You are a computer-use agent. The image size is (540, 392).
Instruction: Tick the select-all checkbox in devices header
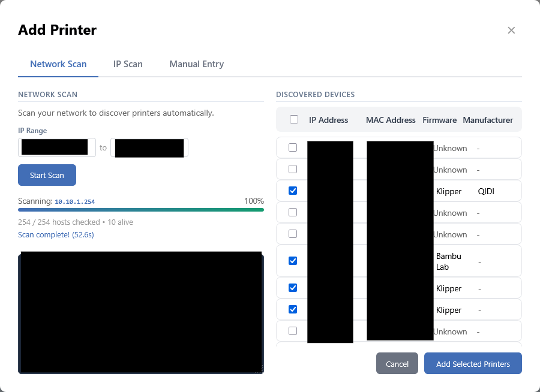pos(294,119)
